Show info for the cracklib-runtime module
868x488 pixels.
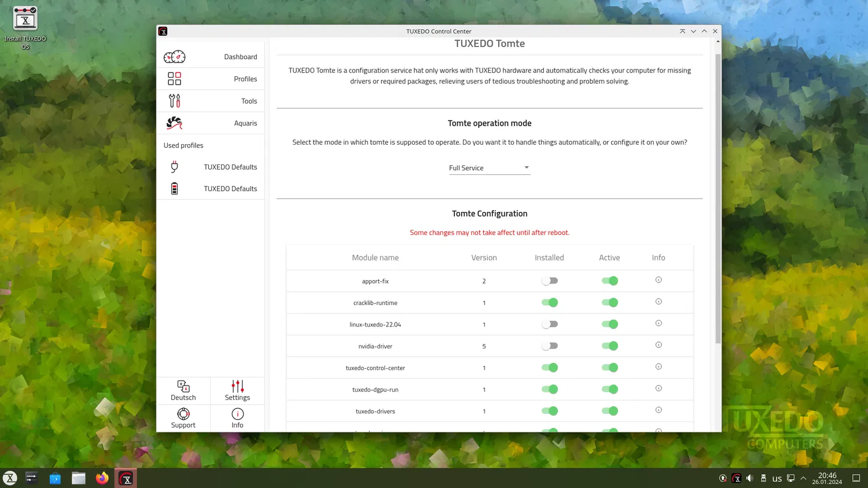tap(659, 302)
